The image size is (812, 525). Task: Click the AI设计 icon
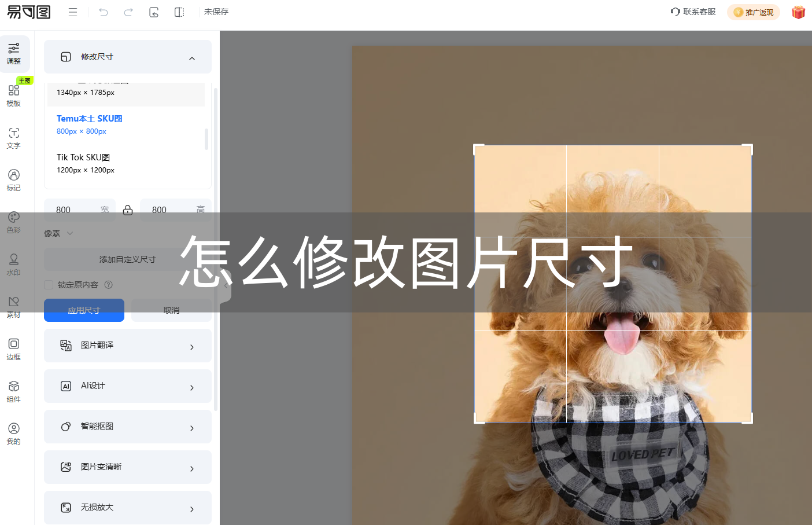(66, 386)
